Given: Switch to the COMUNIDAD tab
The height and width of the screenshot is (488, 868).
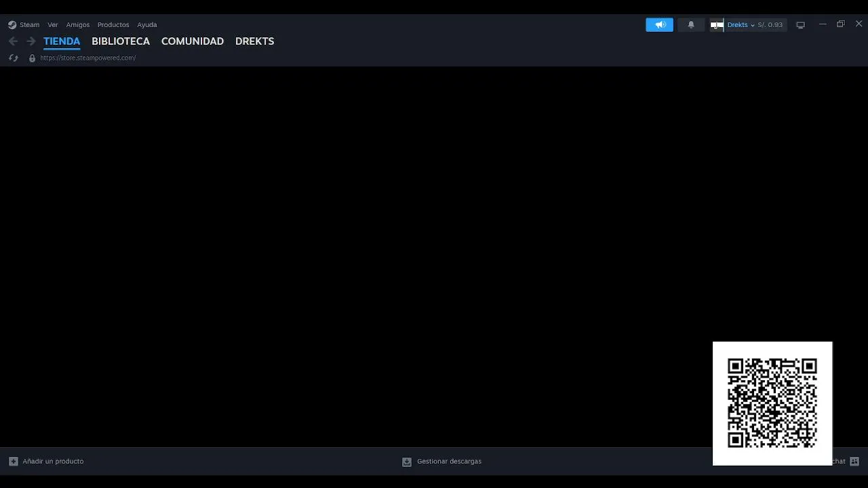Looking at the screenshot, I should [x=193, y=41].
